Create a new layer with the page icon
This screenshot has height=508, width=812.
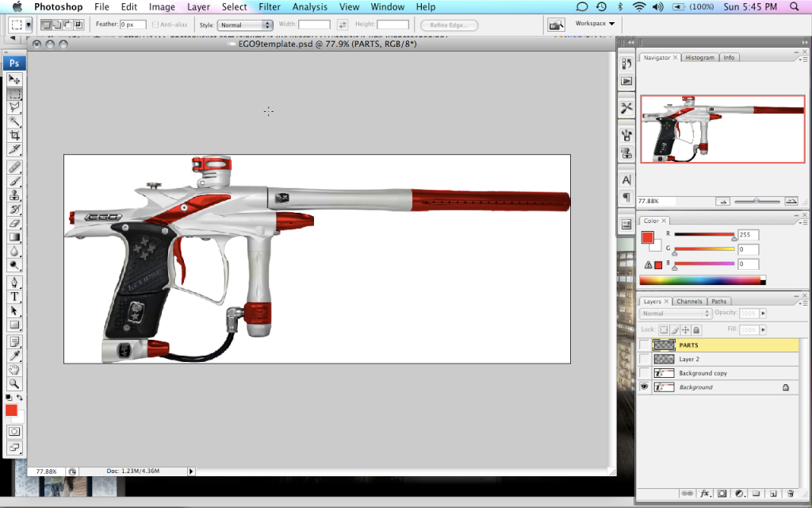[772, 494]
